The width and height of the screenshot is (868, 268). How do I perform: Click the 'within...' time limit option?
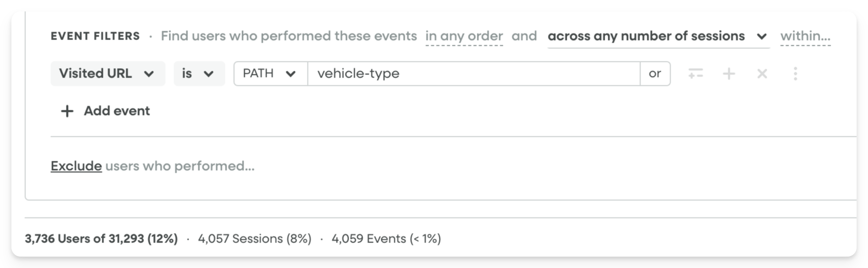[x=805, y=36]
